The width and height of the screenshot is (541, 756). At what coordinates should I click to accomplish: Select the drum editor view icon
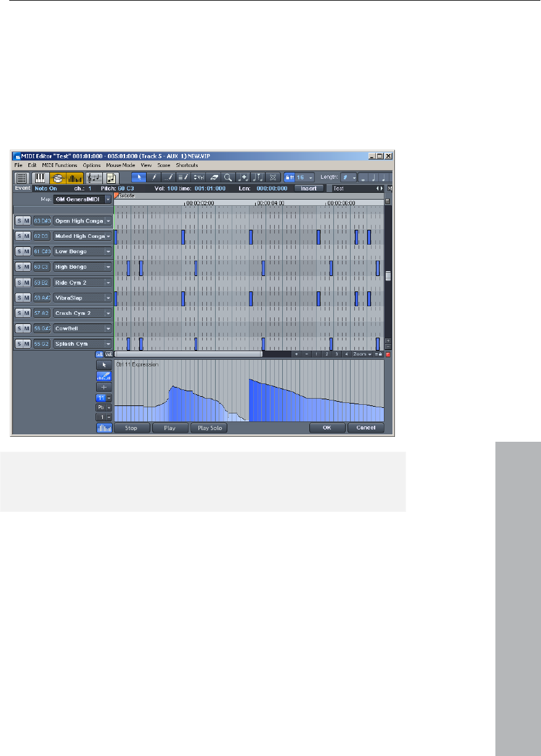click(58, 177)
